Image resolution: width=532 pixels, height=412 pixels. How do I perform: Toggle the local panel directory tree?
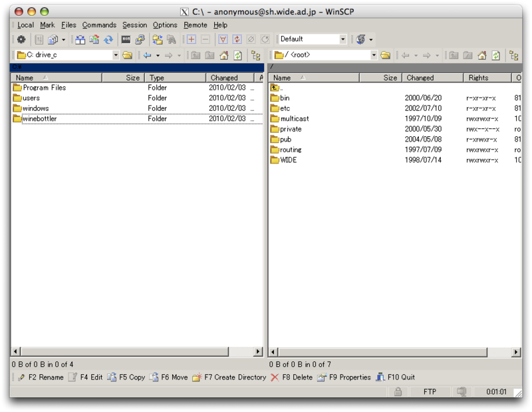point(255,55)
